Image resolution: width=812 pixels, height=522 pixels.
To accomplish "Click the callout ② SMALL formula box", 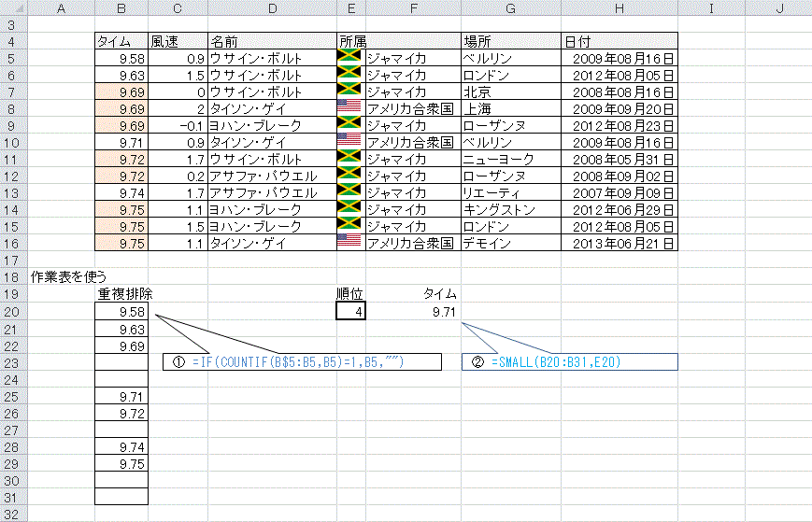I will pyautogui.click(x=569, y=362).
